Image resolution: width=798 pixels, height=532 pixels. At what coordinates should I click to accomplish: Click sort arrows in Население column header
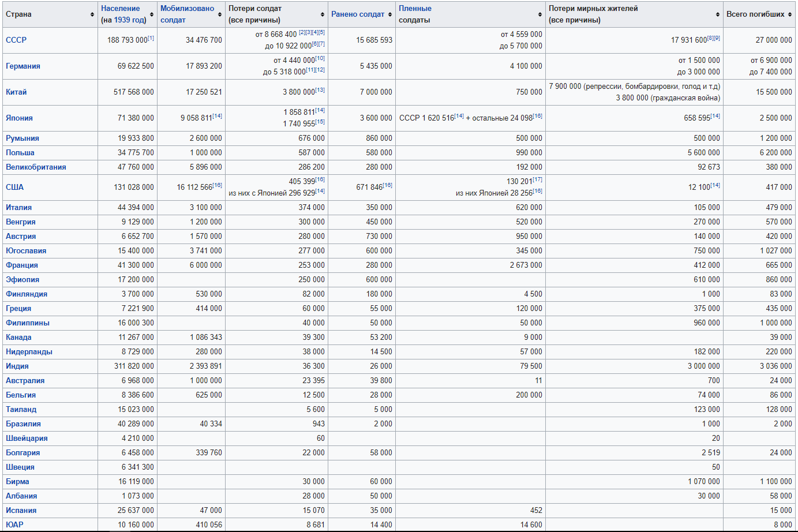point(152,14)
